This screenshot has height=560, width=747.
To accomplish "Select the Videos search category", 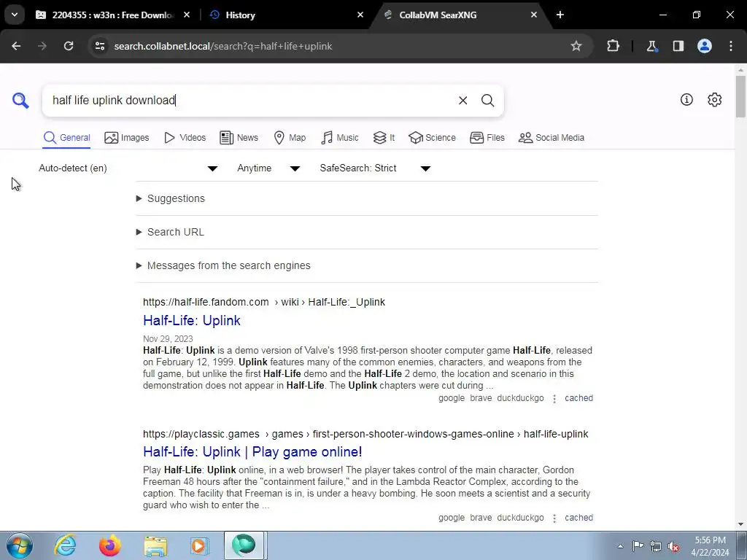I will point(185,138).
